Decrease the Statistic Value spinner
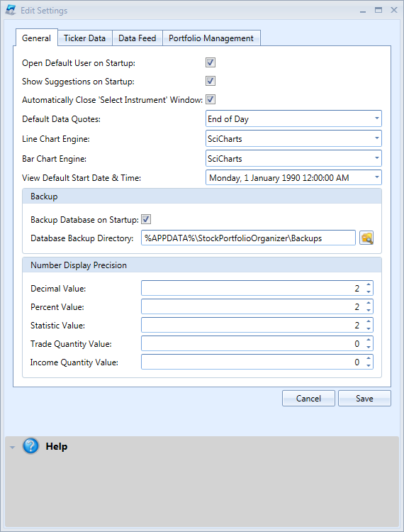This screenshot has width=404, height=532. coord(368,328)
